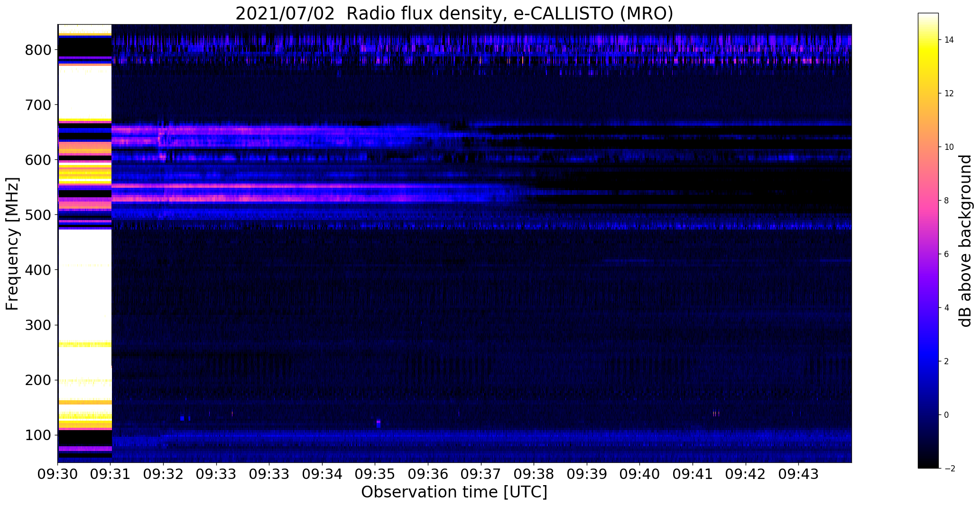
Task: Click the 09:37 time tick label
Action: [481, 475]
